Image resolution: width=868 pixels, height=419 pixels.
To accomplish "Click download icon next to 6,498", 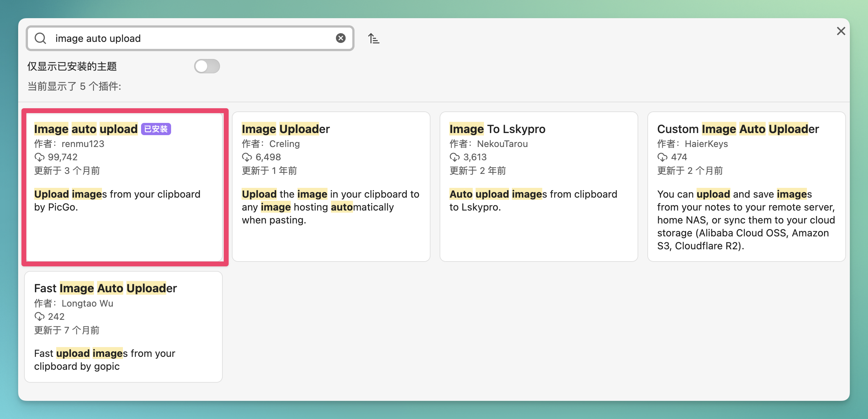I will coord(247,157).
